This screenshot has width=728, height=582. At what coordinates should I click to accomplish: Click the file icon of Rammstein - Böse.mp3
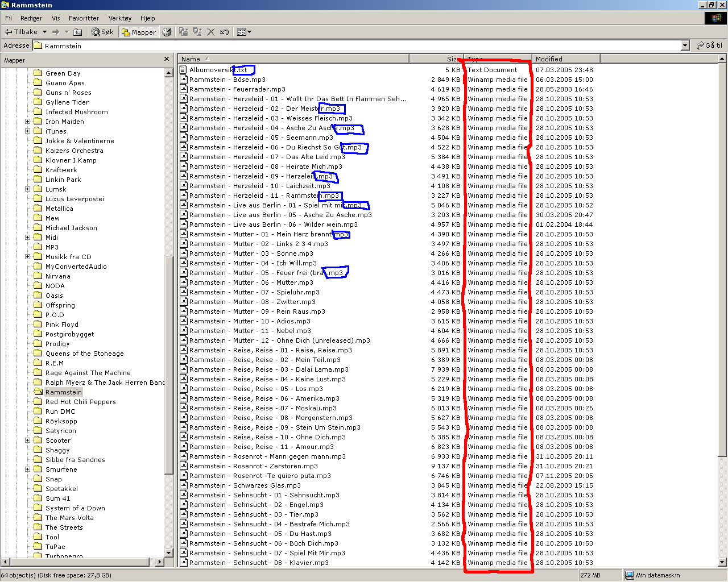(183, 80)
